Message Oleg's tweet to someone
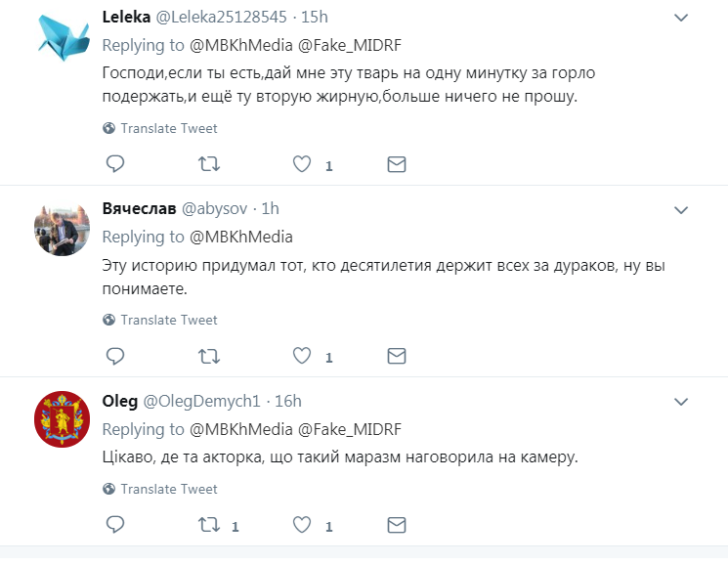The image size is (728, 565). (x=396, y=525)
